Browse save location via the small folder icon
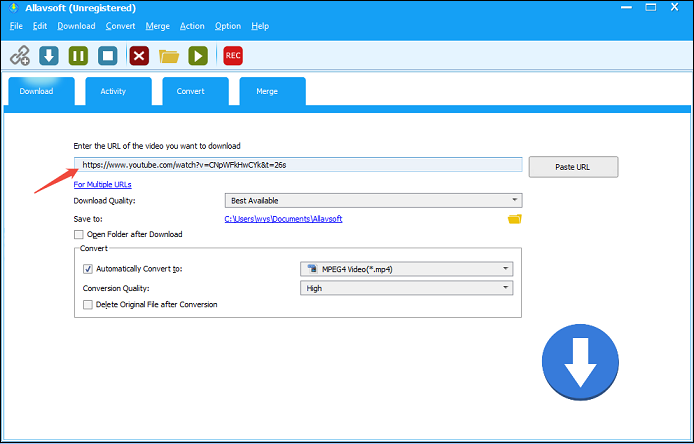Viewport: 694px width, 444px height. (x=515, y=219)
